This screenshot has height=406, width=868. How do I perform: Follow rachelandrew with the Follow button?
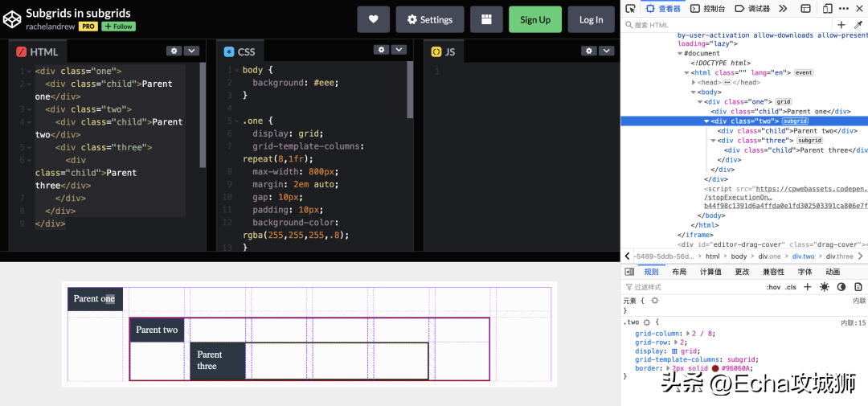tap(118, 27)
